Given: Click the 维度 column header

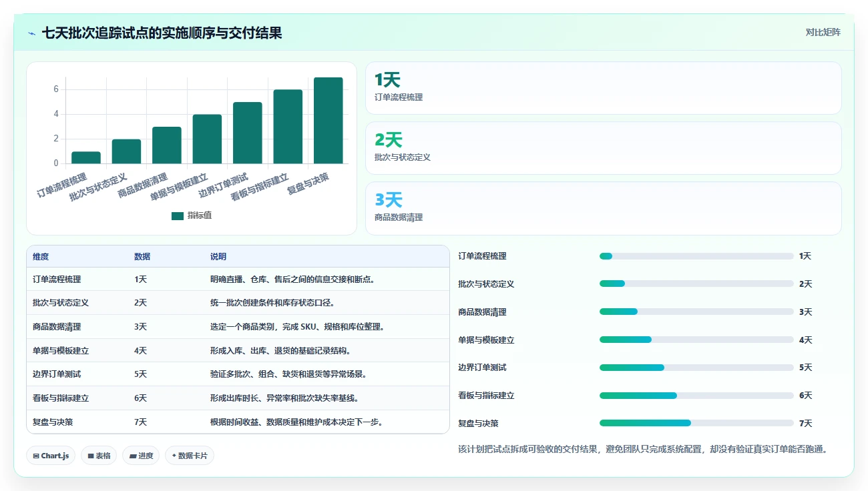Looking at the screenshot, I should pos(41,257).
